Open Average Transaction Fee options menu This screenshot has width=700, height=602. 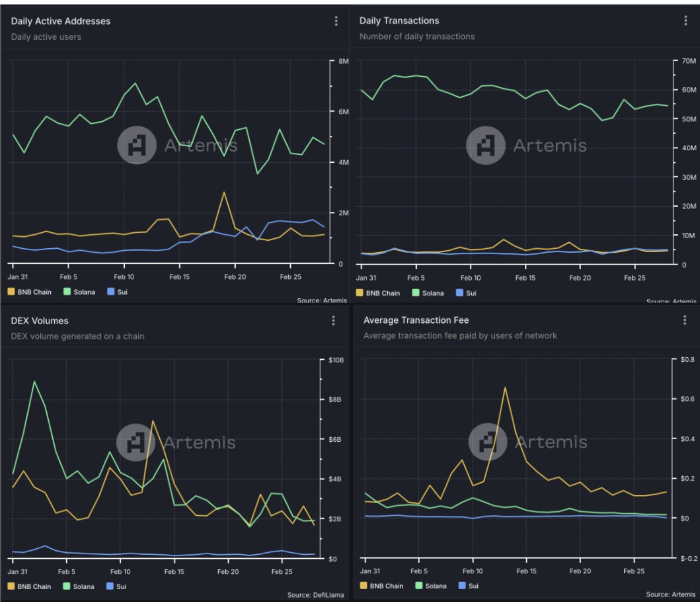685,320
